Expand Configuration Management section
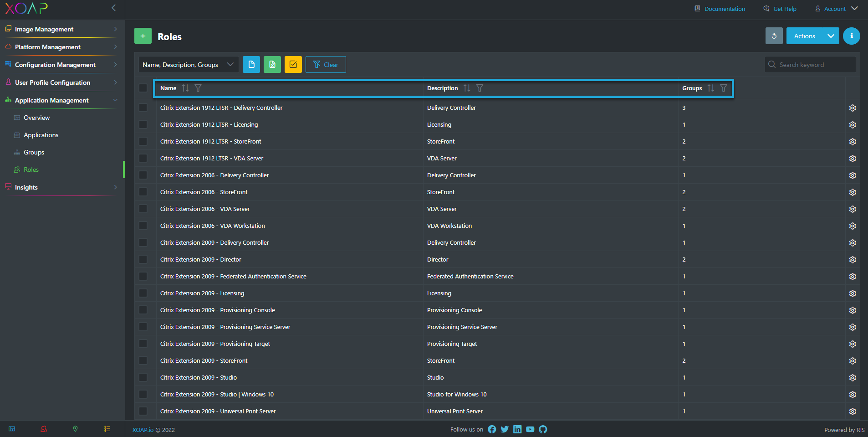 tap(62, 65)
